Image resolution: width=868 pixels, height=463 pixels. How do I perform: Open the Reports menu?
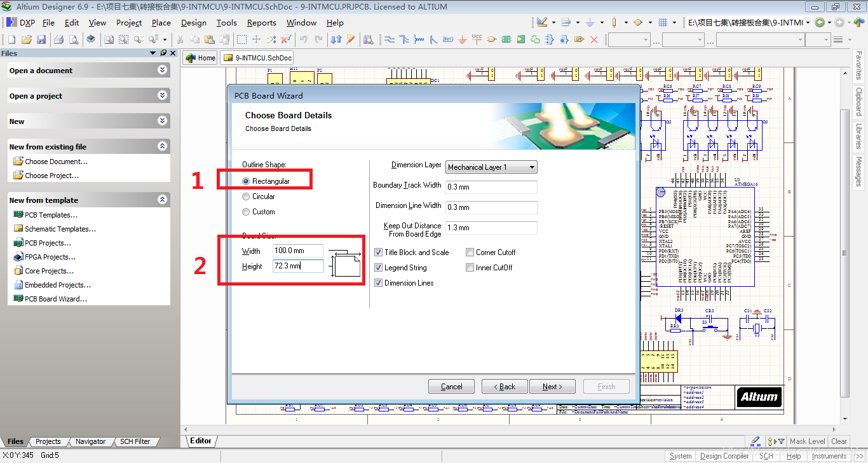click(262, 22)
